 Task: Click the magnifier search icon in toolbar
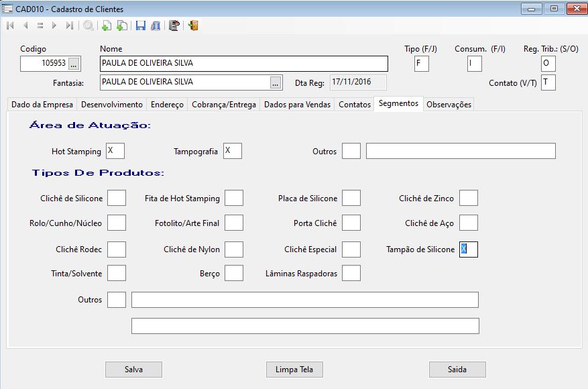pyautogui.click(x=89, y=26)
